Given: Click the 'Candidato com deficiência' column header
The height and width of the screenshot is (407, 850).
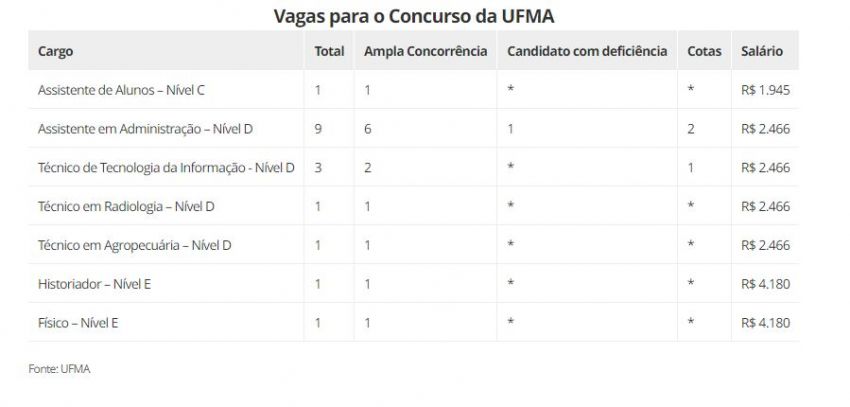Looking at the screenshot, I should click(x=587, y=51).
